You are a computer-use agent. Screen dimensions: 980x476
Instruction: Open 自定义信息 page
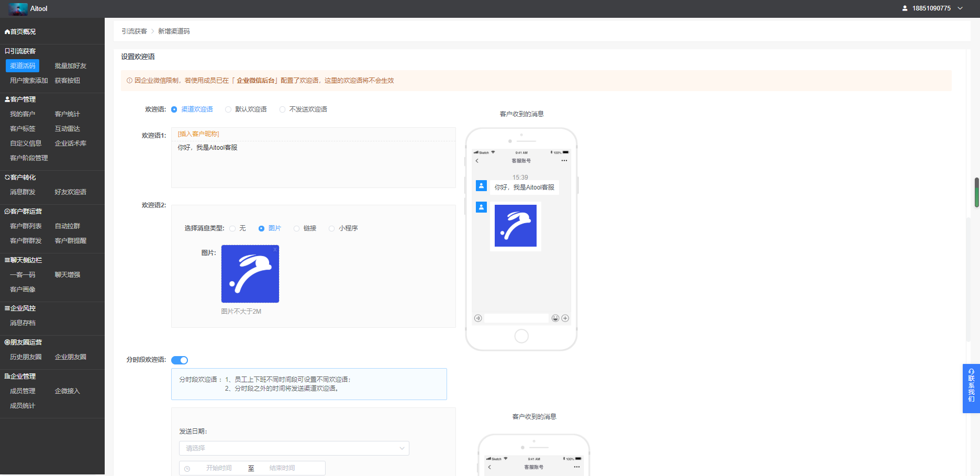coord(26,143)
